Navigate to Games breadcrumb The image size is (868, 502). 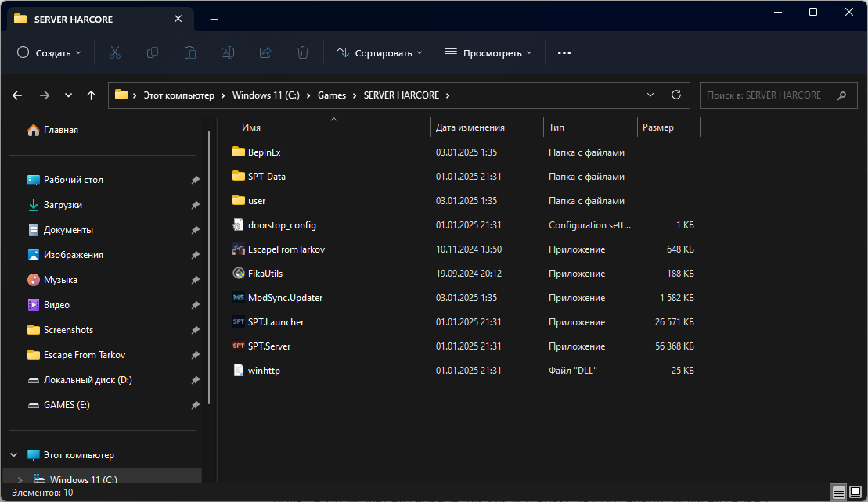point(332,95)
